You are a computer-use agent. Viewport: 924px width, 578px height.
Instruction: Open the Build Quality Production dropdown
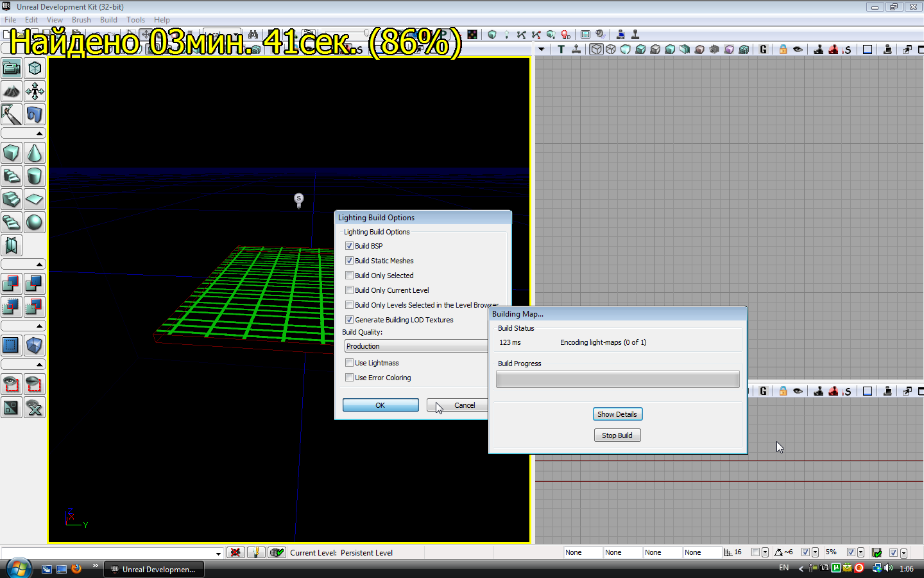(416, 346)
